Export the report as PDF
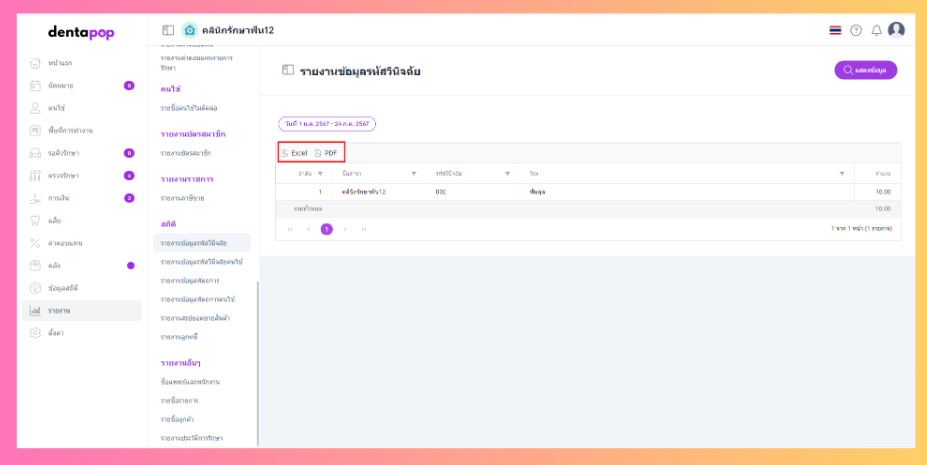 click(326, 153)
